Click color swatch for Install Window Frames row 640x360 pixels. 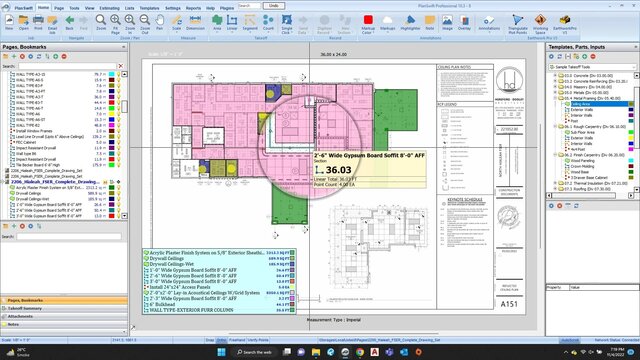(111, 131)
